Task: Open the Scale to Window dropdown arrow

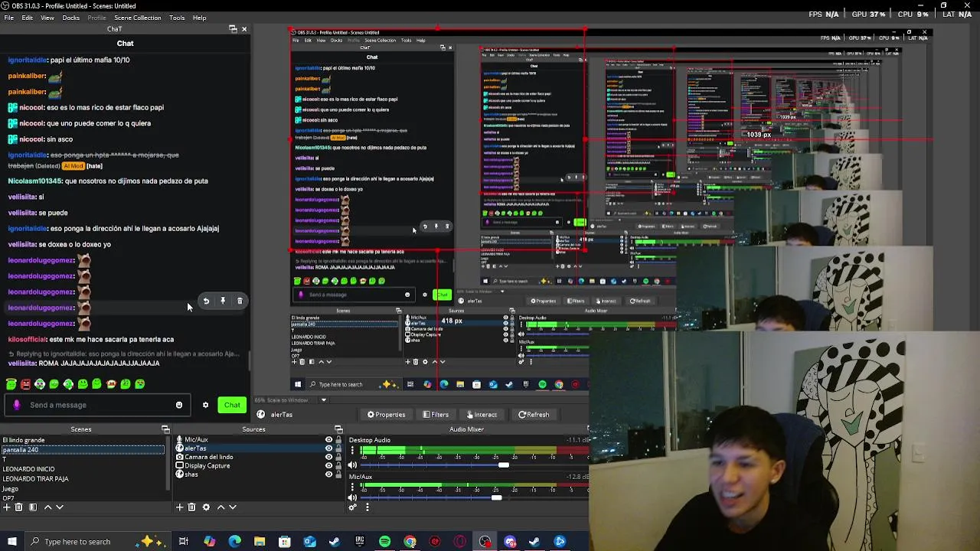Action: (323, 400)
